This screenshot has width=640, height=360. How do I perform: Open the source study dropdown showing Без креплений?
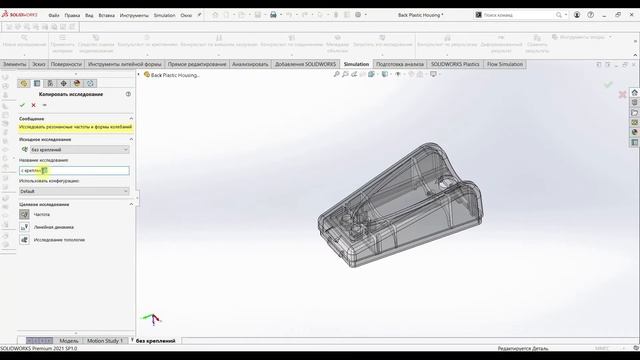click(x=80, y=150)
